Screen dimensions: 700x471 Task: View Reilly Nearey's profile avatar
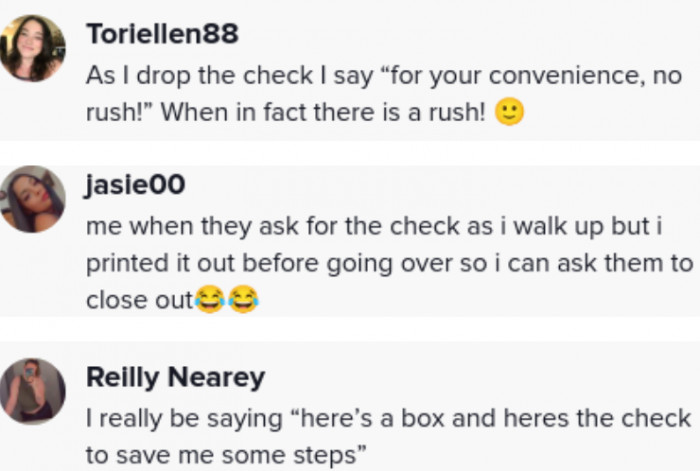[x=33, y=389]
